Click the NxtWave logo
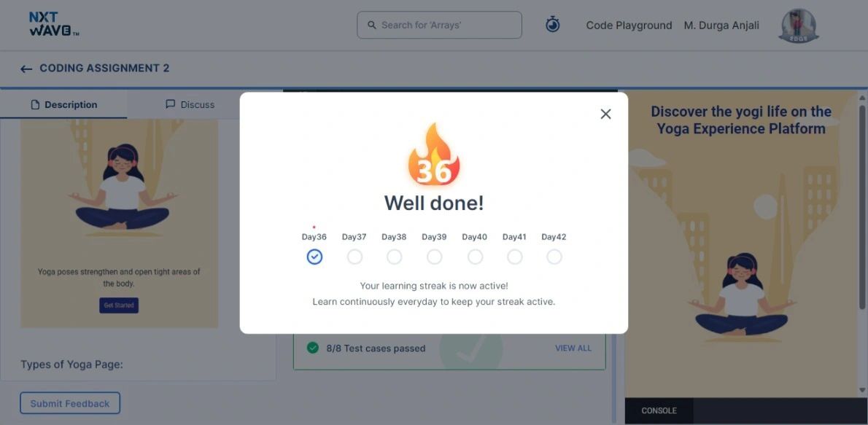This screenshot has height=425, width=868. pyautogui.click(x=54, y=24)
